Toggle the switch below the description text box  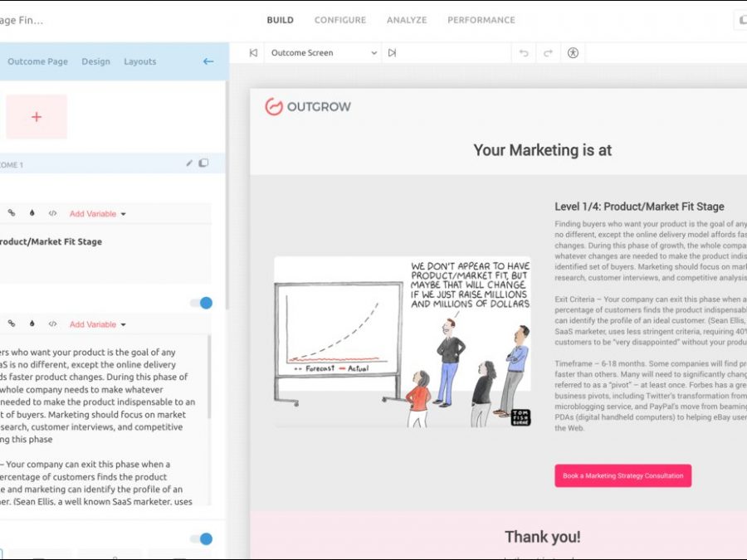(202, 539)
